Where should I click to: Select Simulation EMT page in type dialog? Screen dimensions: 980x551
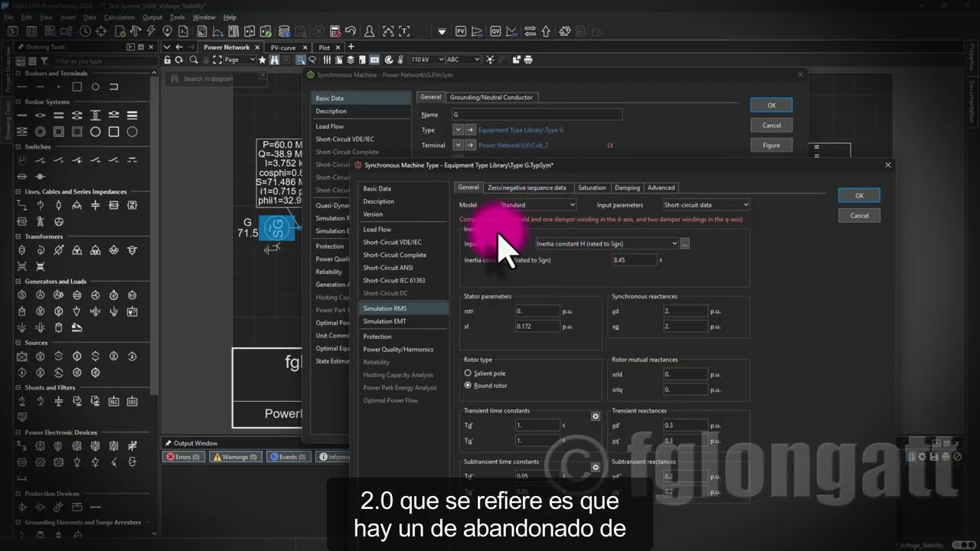(x=403, y=321)
